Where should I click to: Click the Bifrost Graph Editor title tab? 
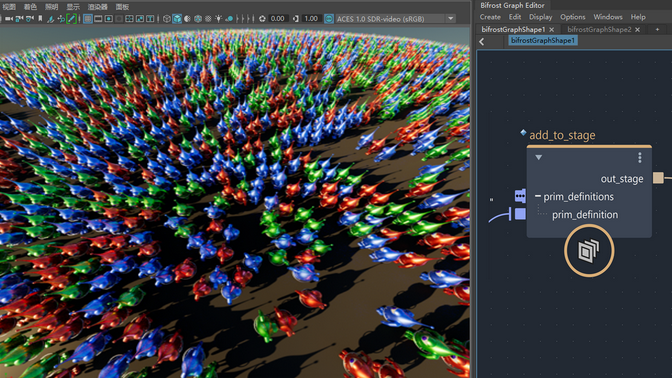[x=512, y=6]
